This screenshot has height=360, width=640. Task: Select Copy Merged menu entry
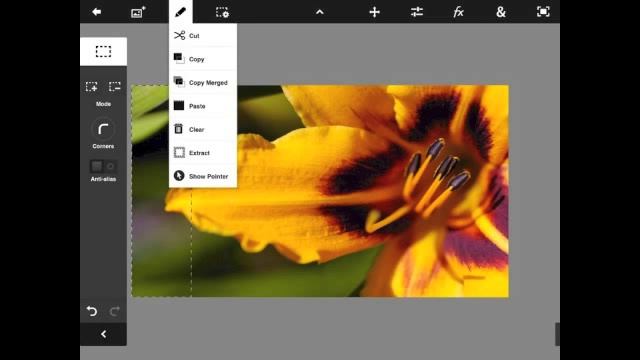pos(203,82)
